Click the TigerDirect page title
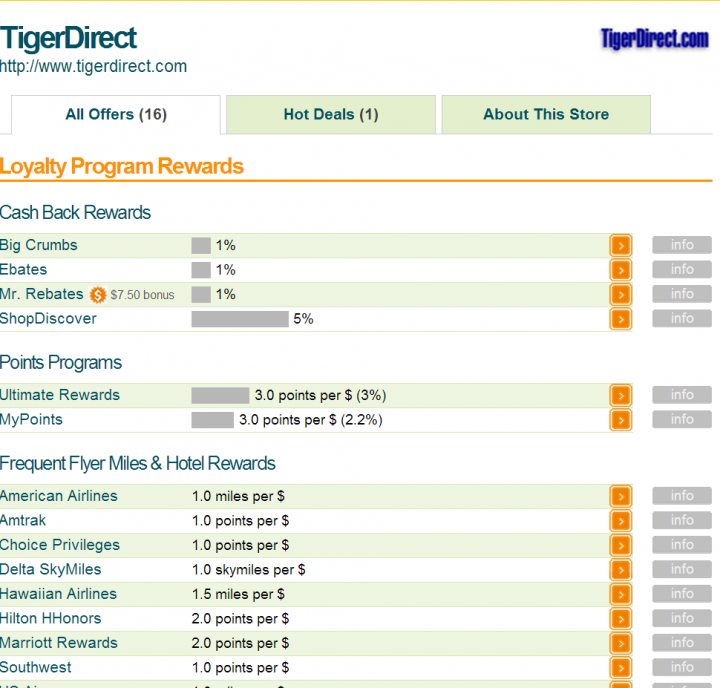 68,38
